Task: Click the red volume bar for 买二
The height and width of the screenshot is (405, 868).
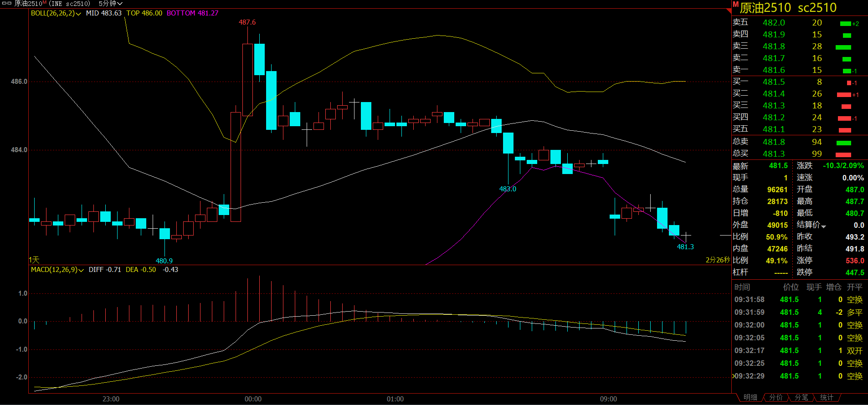Action: tap(844, 95)
